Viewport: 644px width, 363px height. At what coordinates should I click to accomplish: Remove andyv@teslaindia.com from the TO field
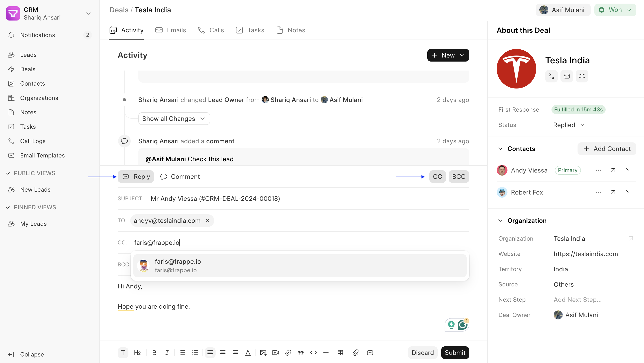tap(207, 221)
